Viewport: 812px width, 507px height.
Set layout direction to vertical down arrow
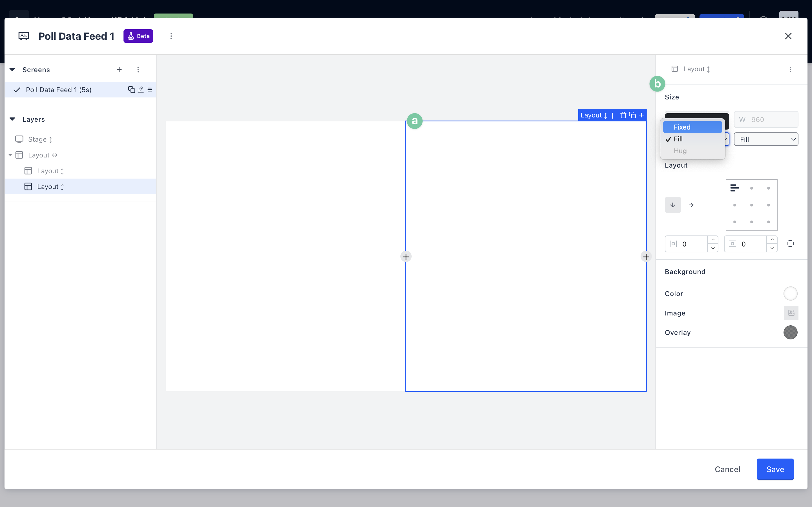[x=673, y=205]
